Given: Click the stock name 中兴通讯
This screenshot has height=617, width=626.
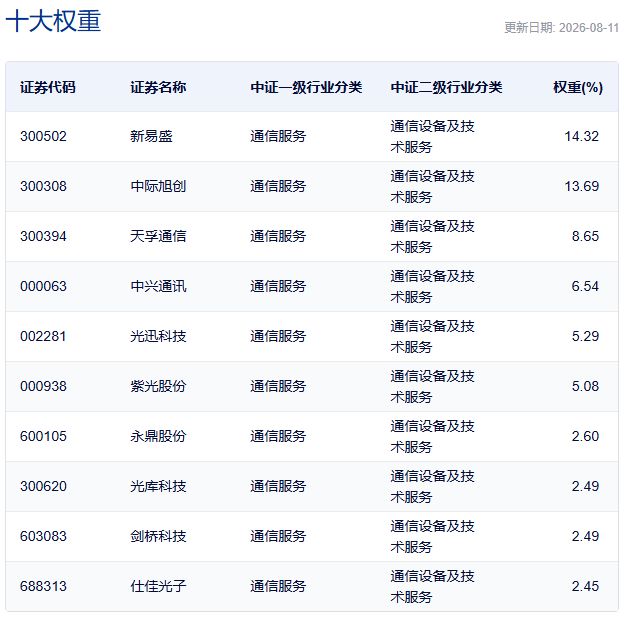Looking at the screenshot, I should [x=158, y=286].
